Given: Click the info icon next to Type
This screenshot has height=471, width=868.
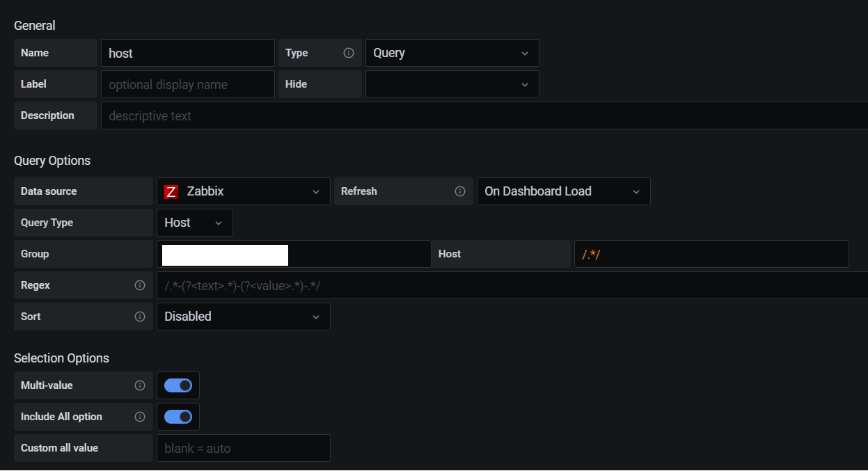Looking at the screenshot, I should click(349, 53).
